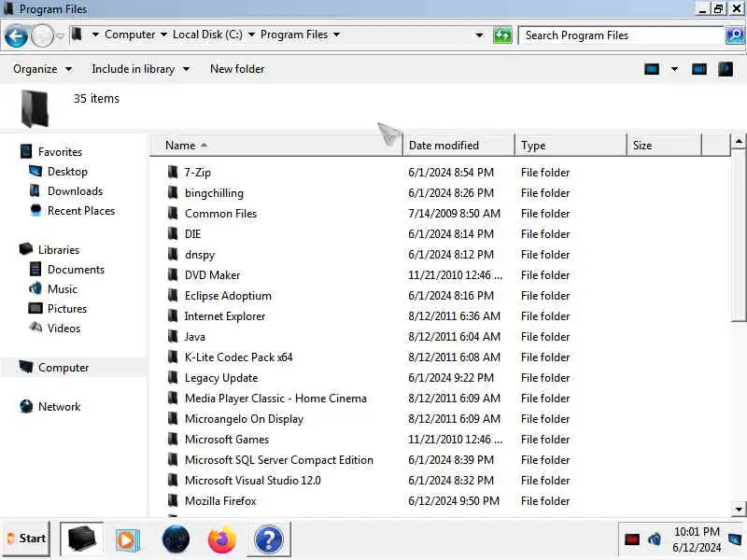Click the Local Disk (C:) breadcrumb
747x560 pixels.
(x=207, y=35)
